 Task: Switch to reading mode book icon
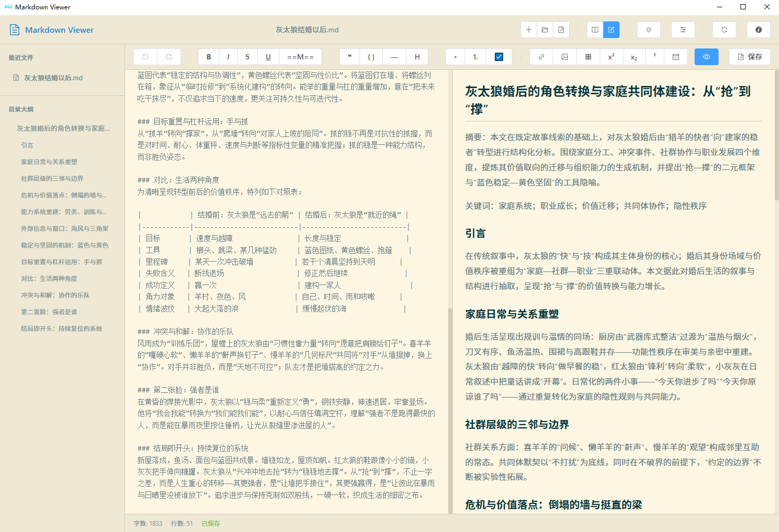(595, 30)
